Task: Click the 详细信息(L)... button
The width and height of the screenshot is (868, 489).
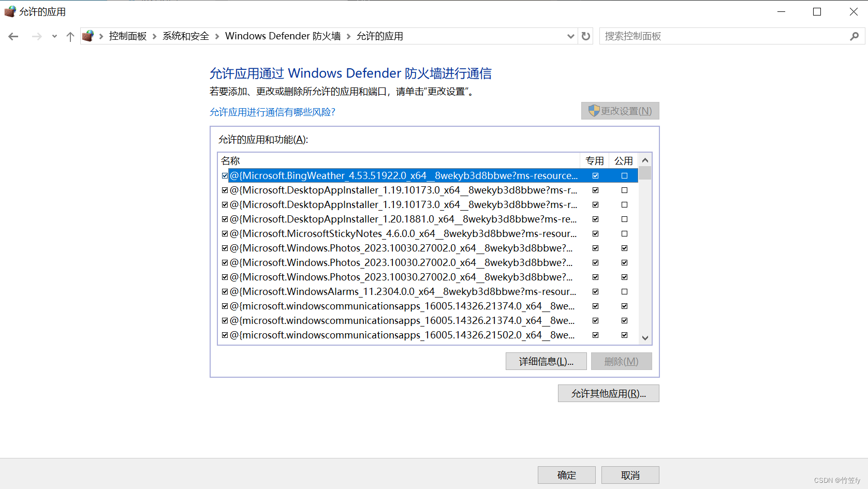Action: 546,361
